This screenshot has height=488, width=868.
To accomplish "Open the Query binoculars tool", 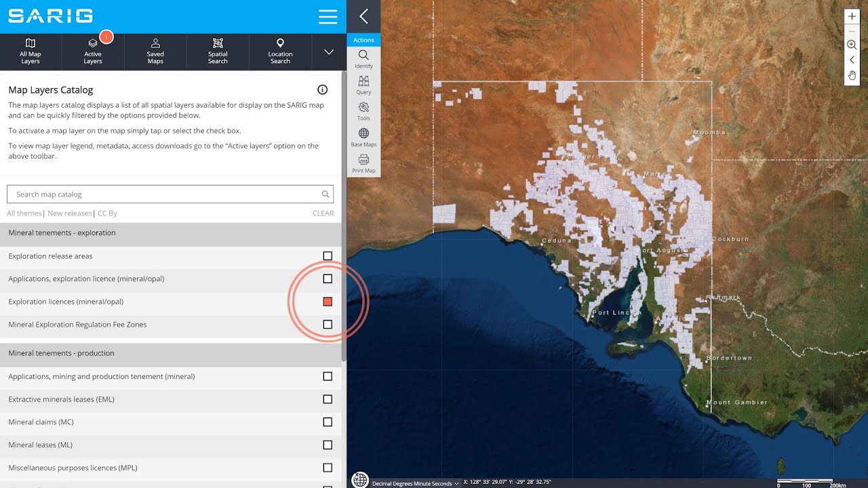I will coord(363,85).
